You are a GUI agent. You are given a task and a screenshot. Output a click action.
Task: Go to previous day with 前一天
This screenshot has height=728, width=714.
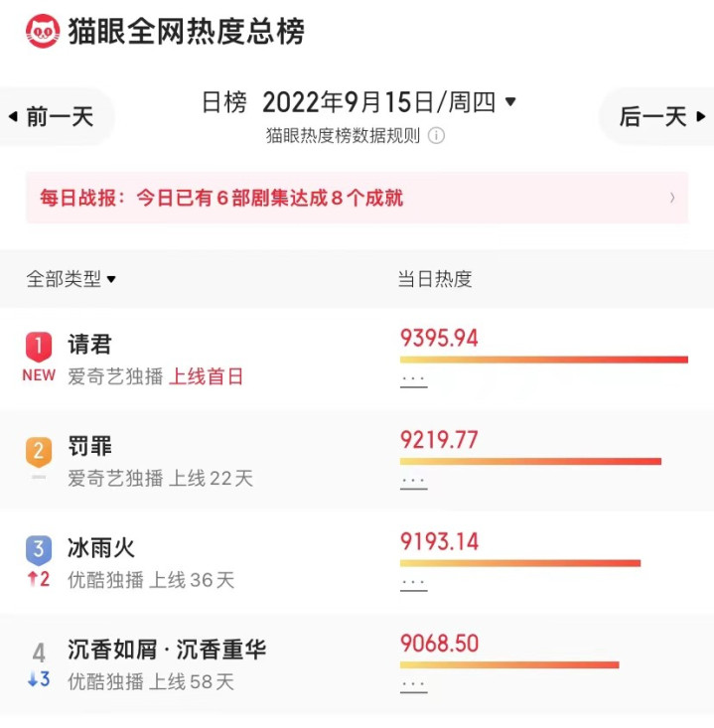tap(53, 116)
